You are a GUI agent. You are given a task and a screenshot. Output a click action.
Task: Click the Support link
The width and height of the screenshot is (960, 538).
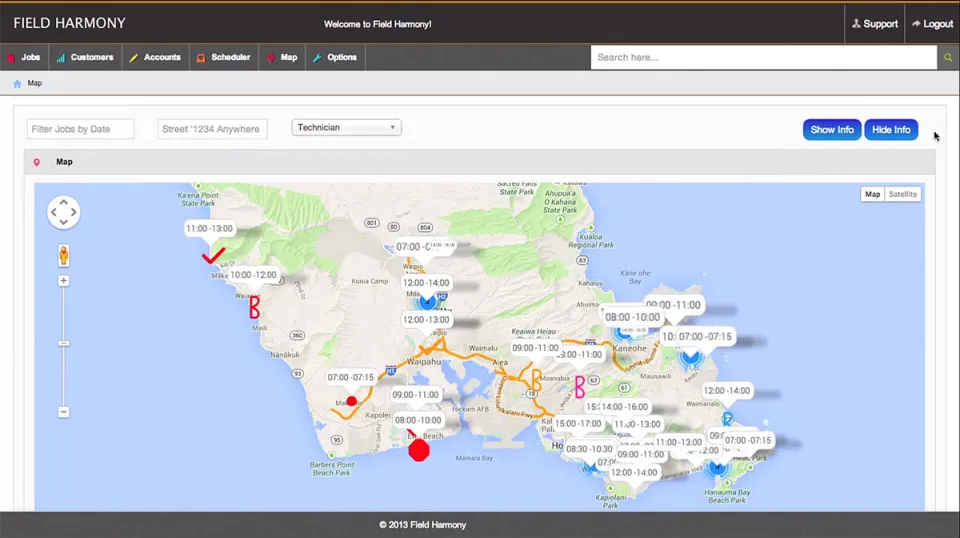pos(874,24)
